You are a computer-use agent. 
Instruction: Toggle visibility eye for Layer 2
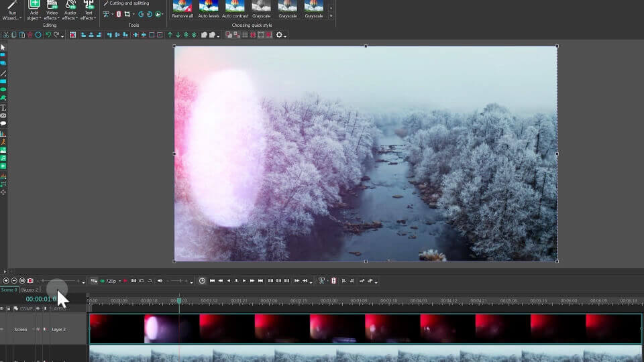point(3,329)
